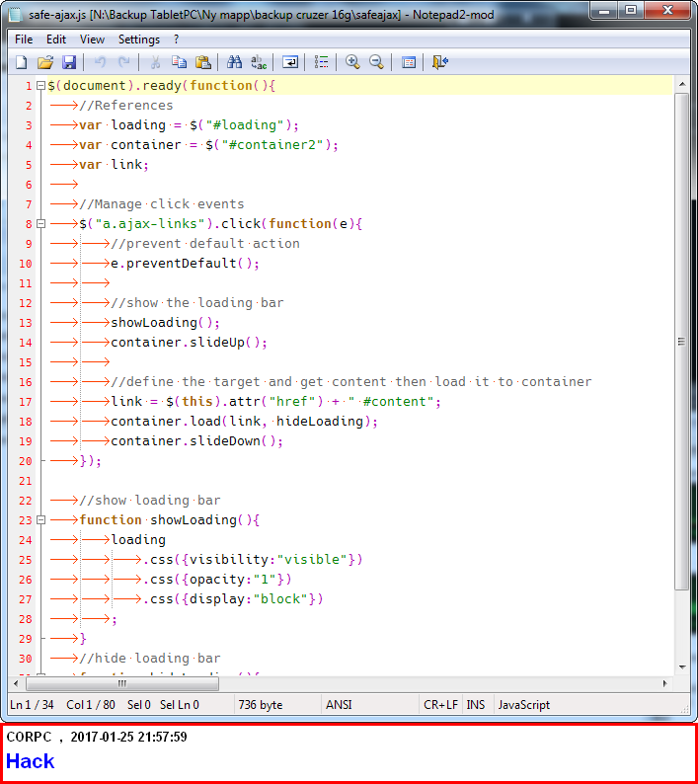Open the Edit menu
The width and height of the screenshot is (698, 784).
[56, 39]
